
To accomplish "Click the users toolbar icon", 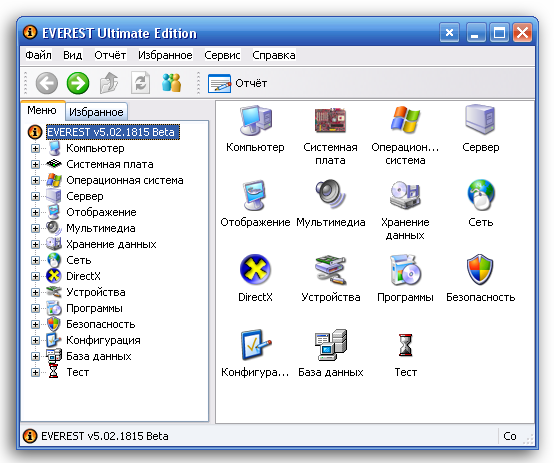I will [x=171, y=83].
